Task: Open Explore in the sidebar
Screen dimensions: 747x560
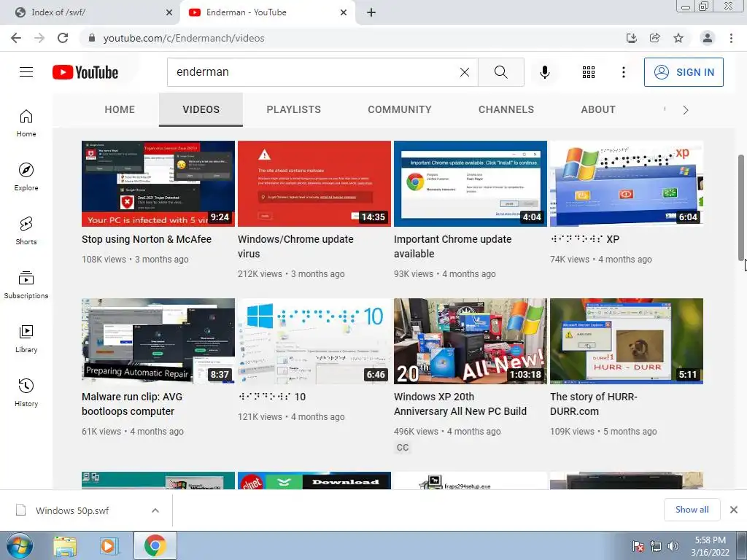Action: click(26, 176)
